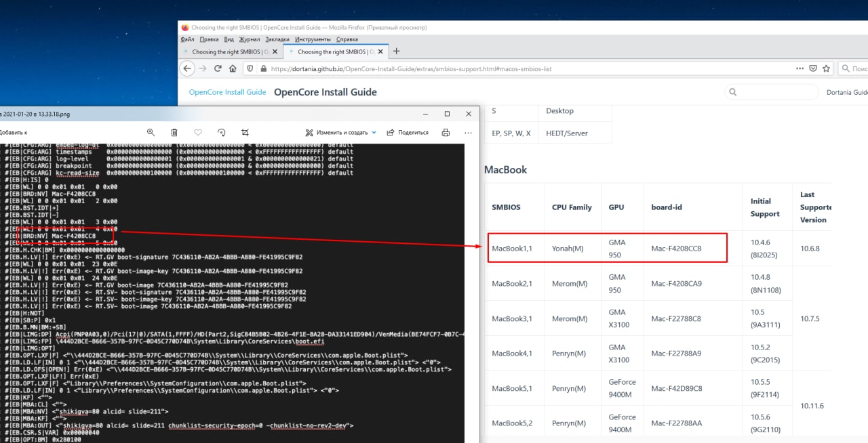
Task: Open 'Инструменты' menu in Firefox
Action: tap(313, 40)
